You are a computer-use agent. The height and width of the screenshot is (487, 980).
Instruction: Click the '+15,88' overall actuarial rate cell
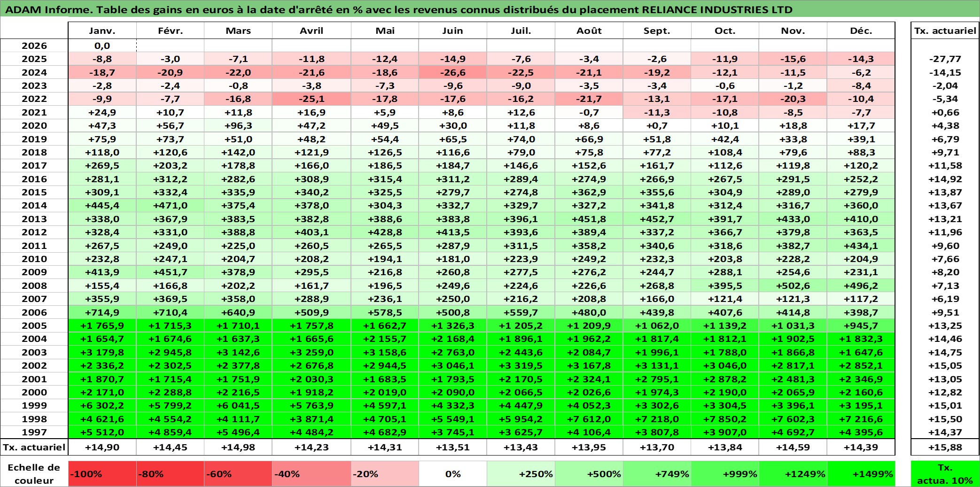tap(945, 447)
